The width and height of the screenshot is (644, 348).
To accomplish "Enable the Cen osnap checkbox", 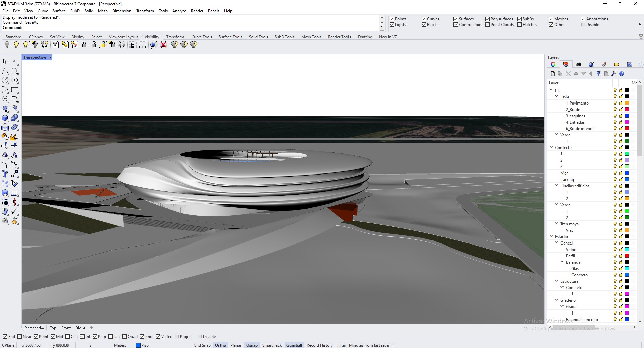I will (68, 337).
